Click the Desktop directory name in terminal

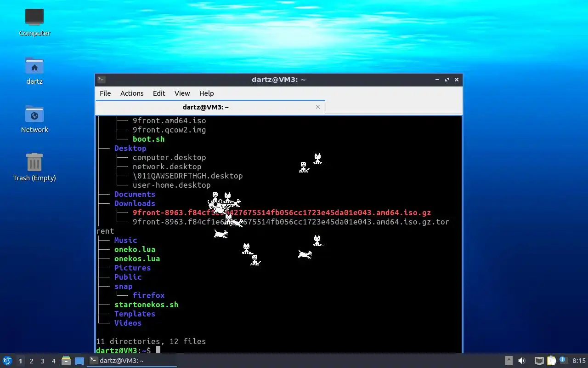point(130,148)
